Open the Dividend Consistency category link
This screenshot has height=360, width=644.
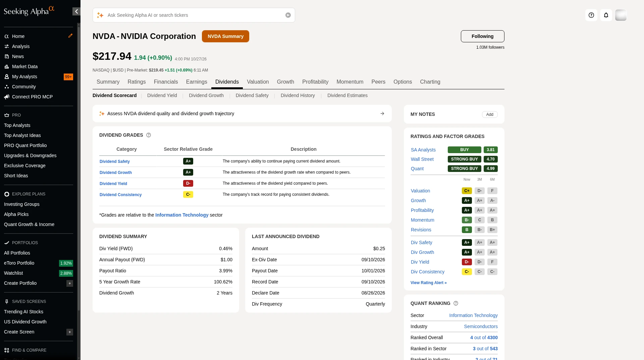pyautogui.click(x=120, y=195)
